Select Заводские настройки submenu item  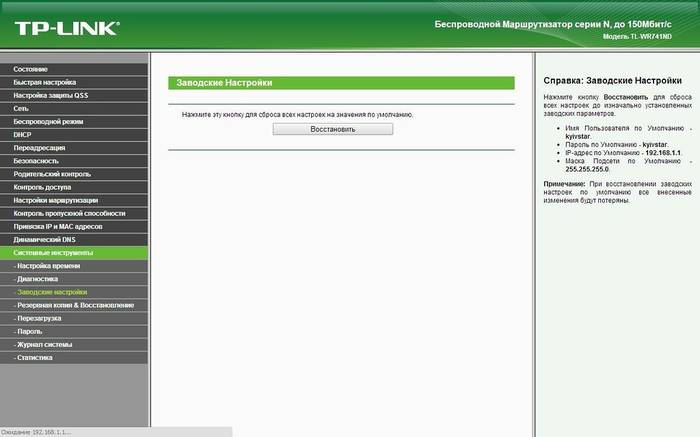74,292
